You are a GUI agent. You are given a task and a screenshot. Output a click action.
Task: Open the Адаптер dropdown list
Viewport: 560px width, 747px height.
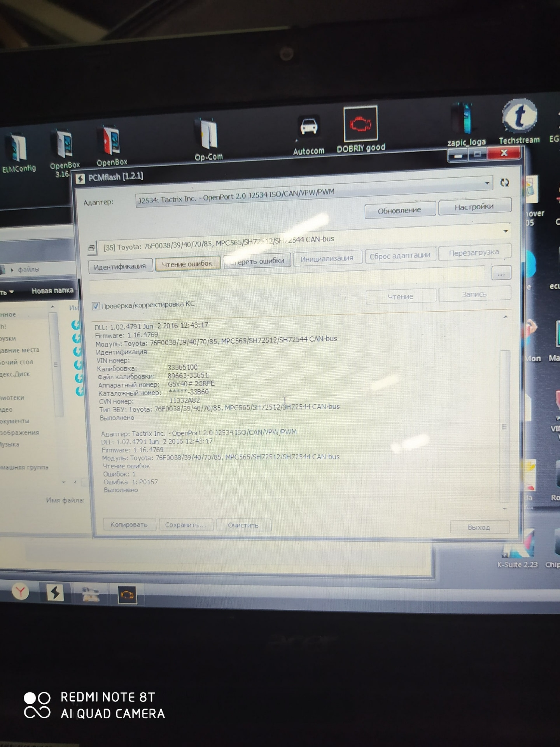(487, 183)
